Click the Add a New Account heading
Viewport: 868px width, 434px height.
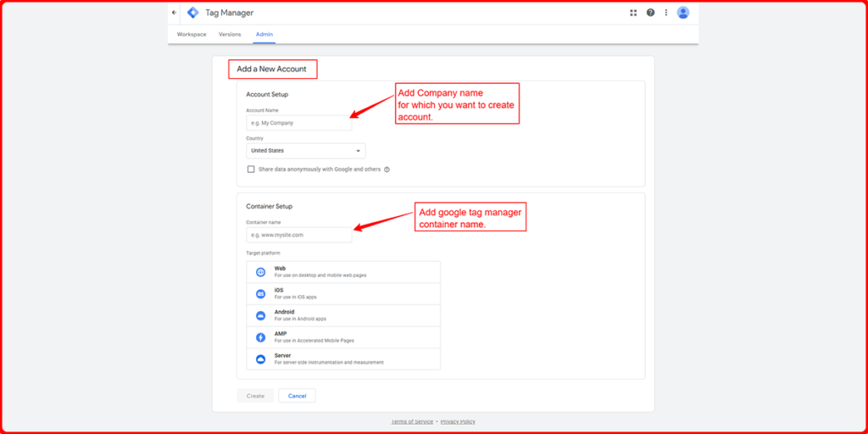pos(271,70)
